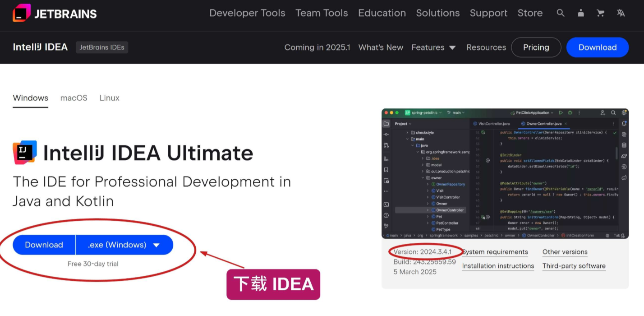Click the JetBrains IDEs badge

[x=102, y=47]
